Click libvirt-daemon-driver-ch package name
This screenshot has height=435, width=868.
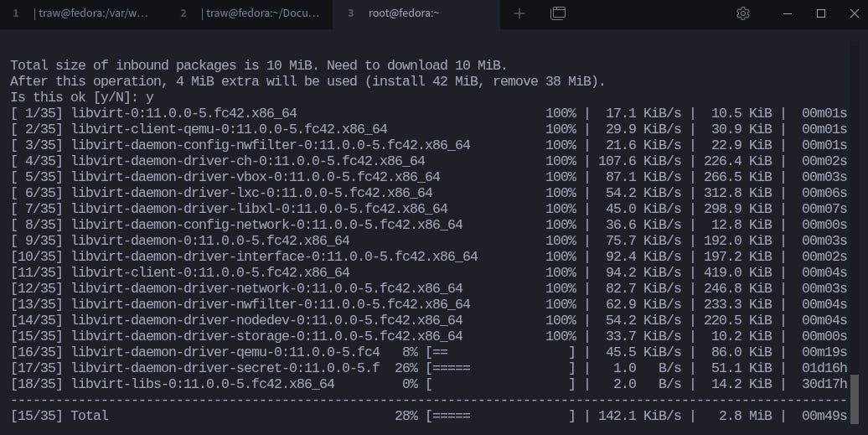pos(248,161)
